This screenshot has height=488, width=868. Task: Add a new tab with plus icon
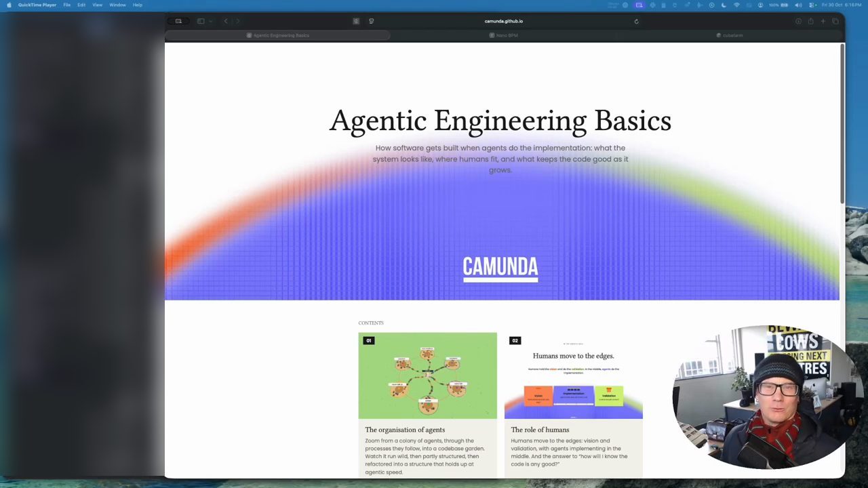[x=823, y=21]
